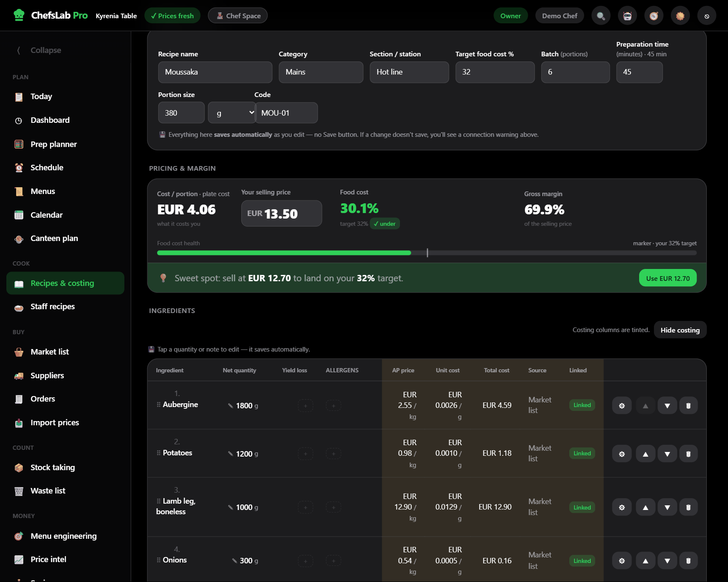Move Lamb leg row down
Viewport: 728px width, 582px height.
coord(667,507)
